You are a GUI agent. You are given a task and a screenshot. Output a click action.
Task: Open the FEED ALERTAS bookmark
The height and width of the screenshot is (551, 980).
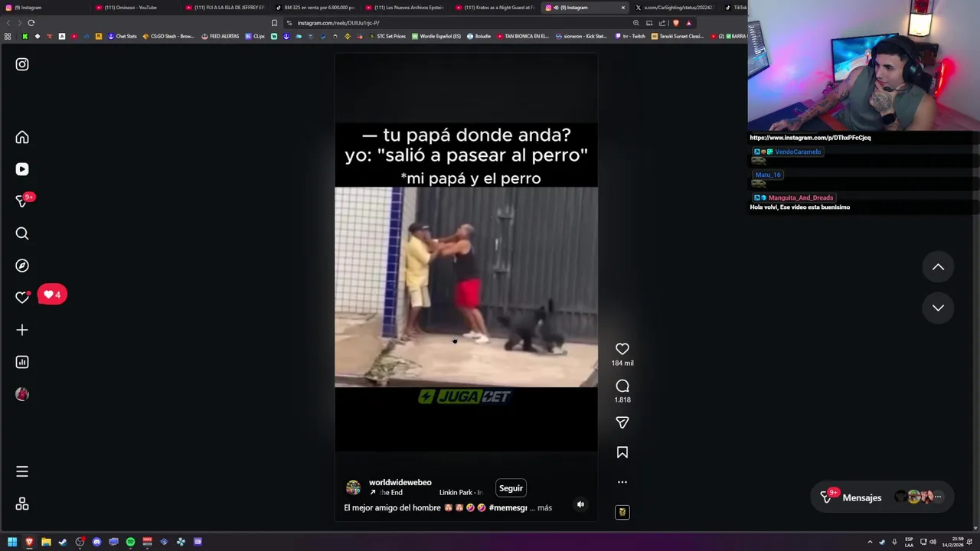[x=220, y=36]
